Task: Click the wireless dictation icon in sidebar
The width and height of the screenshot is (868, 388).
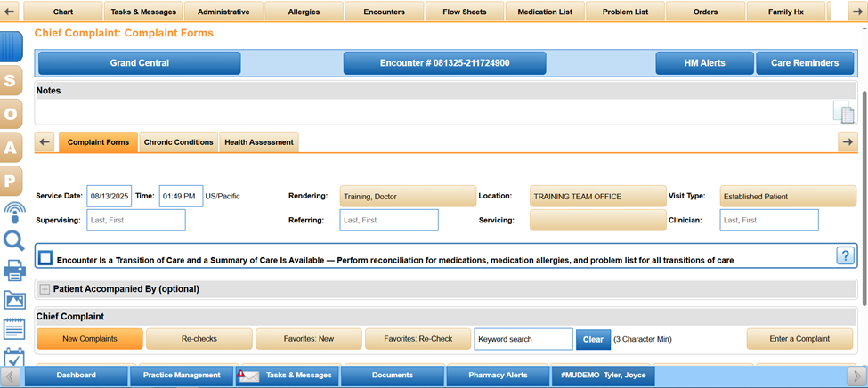Action: (13, 212)
